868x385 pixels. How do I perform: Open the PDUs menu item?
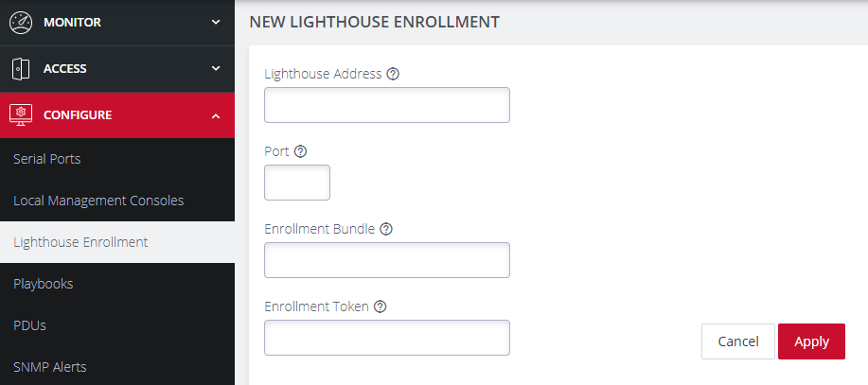pyautogui.click(x=30, y=325)
